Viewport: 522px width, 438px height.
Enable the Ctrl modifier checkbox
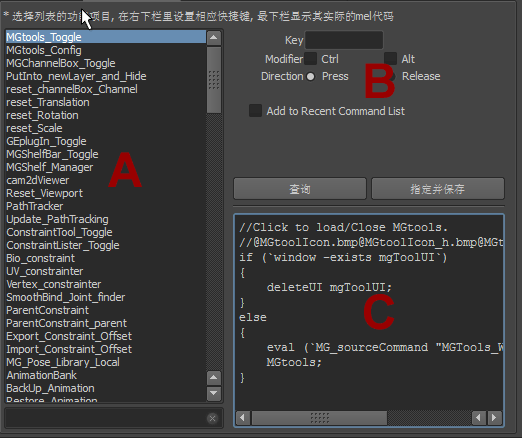point(310,59)
